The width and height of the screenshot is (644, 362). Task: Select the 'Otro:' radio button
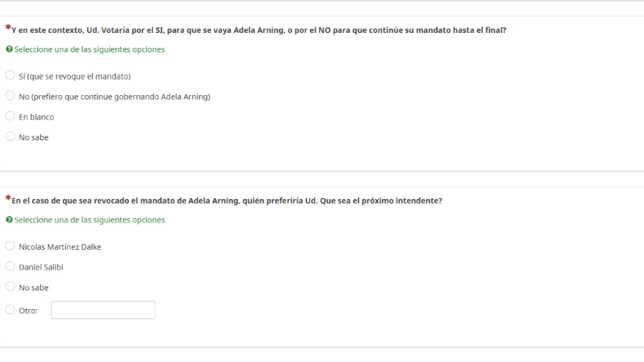click(x=10, y=310)
